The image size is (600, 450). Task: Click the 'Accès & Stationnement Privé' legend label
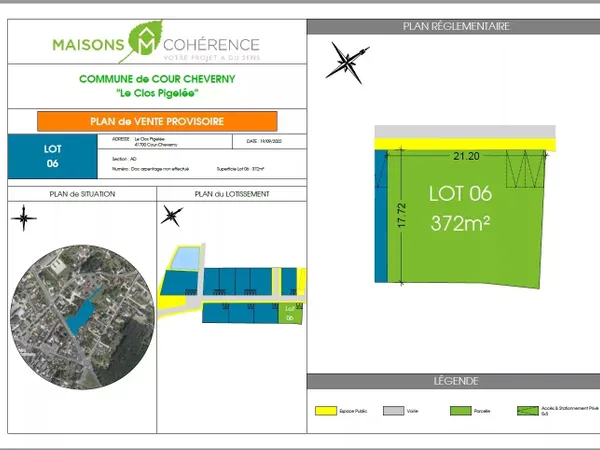pyautogui.click(x=570, y=408)
